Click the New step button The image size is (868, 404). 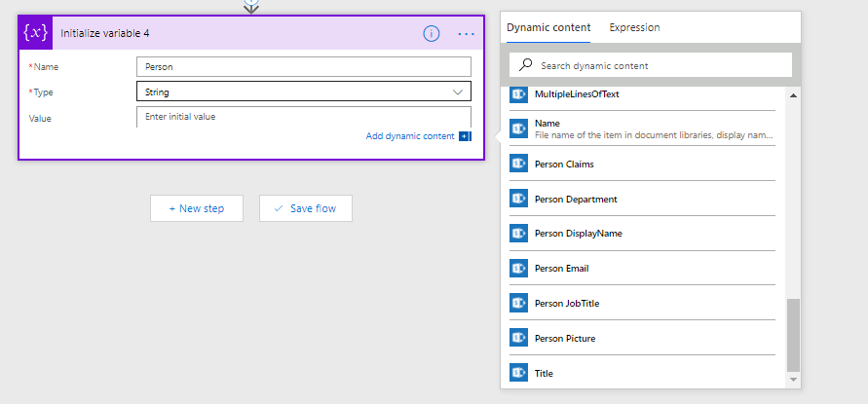197,208
